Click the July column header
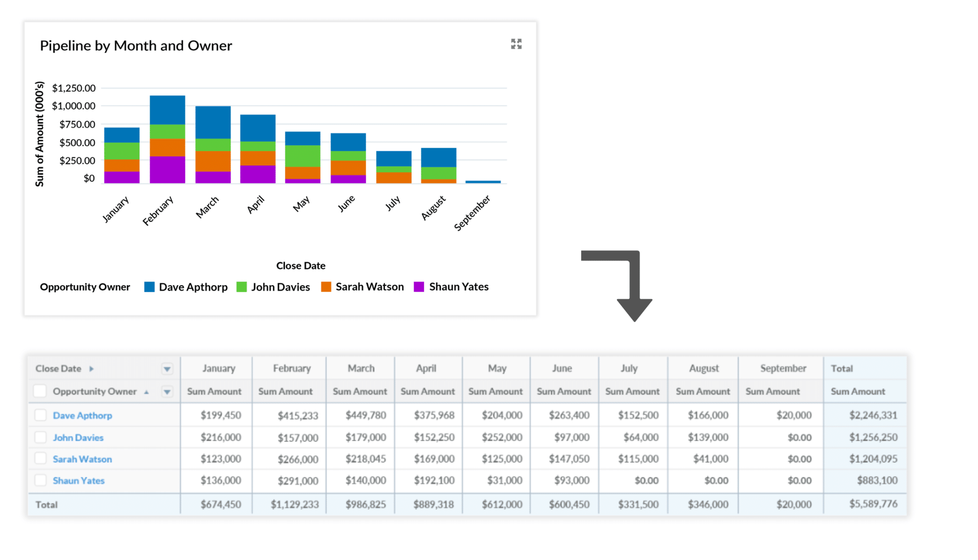 click(x=629, y=368)
